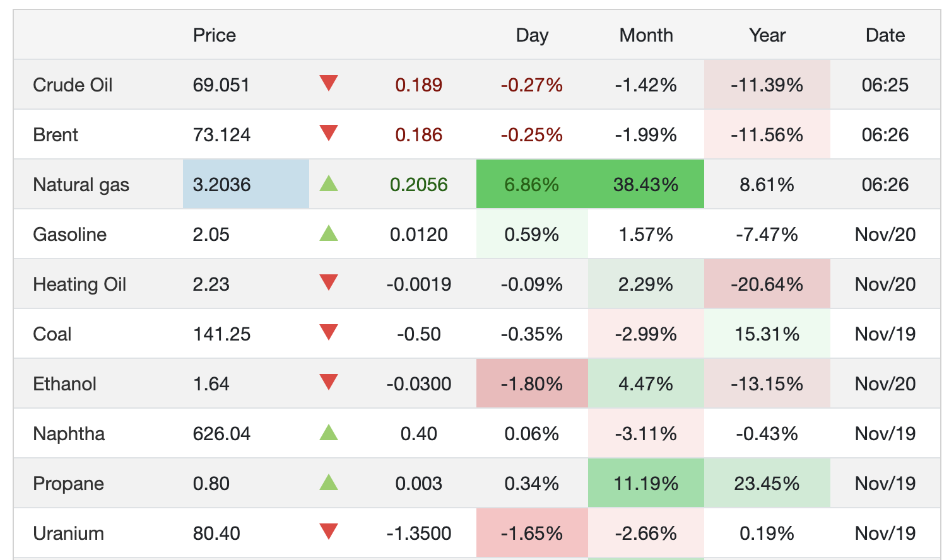Click the green up arrow in Gasoline row
The width and height of the screenshot is (949, 560).
point(329,233)
